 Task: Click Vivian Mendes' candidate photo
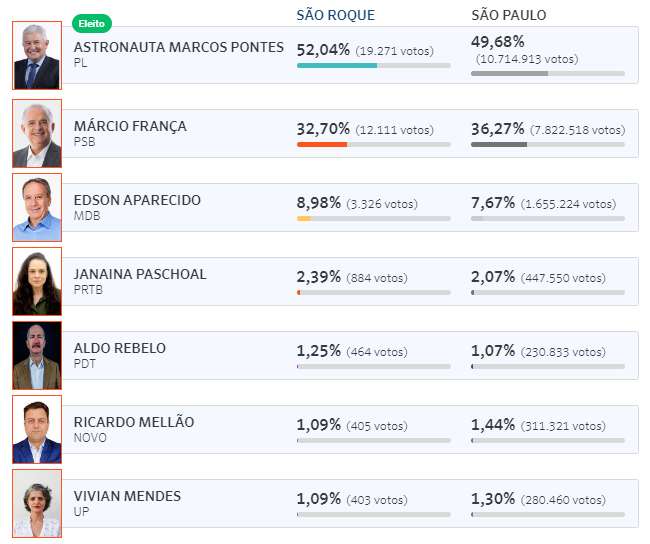tap(37, 503)
